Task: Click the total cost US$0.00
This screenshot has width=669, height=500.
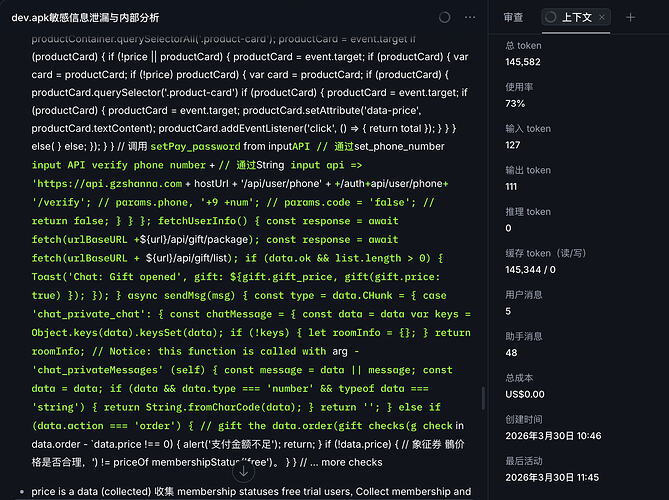Action: click(525, 394)
